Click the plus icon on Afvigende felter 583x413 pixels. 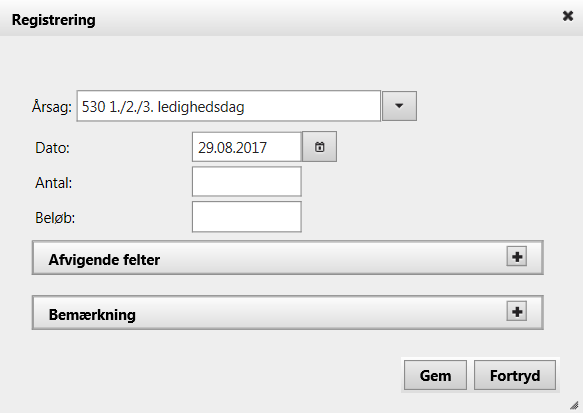516,256
